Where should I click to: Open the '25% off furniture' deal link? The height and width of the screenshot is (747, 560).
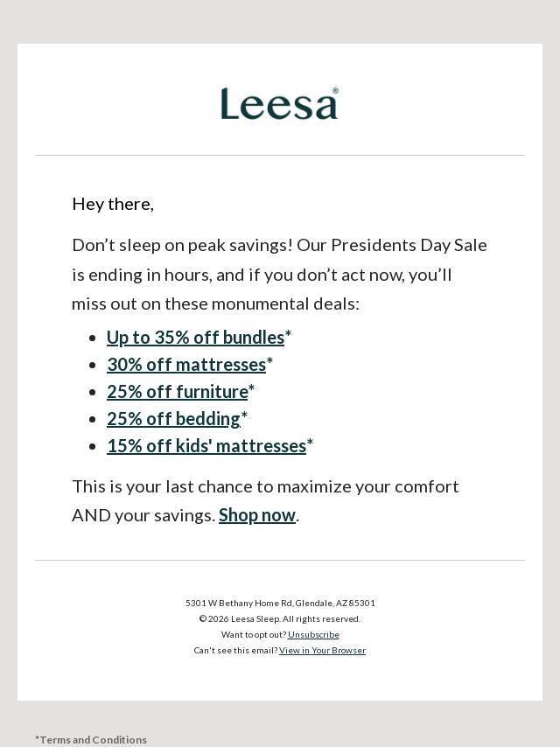[x=178, y=392]
